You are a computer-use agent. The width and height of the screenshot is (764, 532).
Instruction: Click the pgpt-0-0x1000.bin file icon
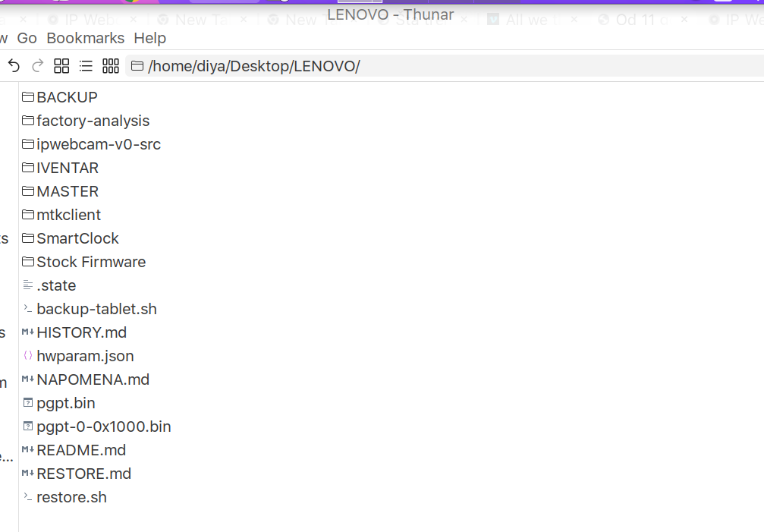coord(28,426)
